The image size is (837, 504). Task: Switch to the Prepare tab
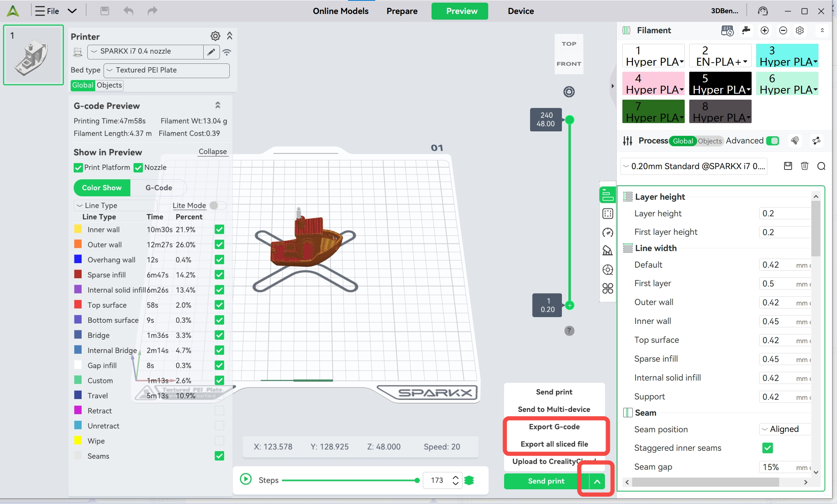(402, 11)
